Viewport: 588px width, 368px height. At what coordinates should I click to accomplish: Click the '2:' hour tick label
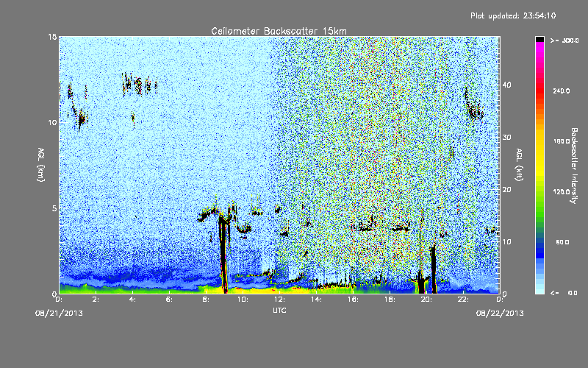click(x=96, y=300)
